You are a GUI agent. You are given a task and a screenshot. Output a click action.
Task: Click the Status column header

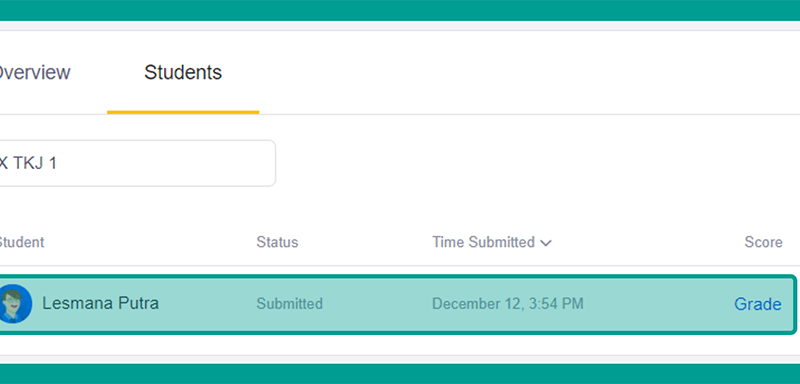click(277, 242)
